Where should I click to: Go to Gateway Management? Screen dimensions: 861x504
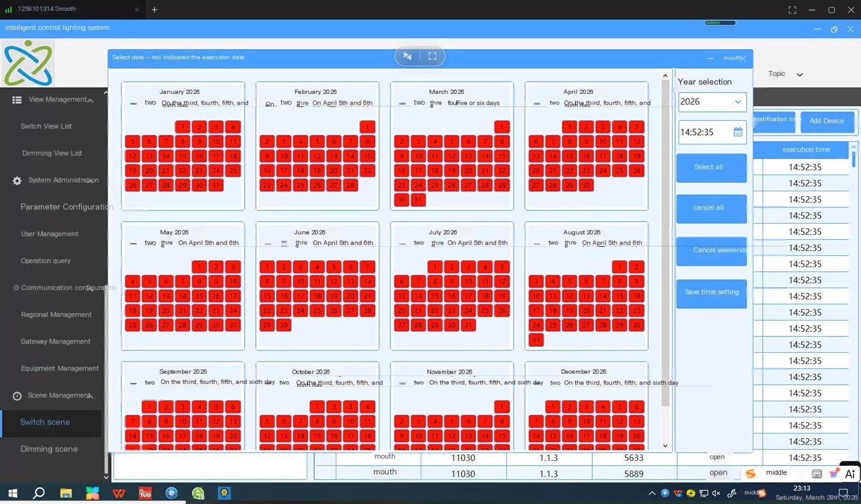pyautogui.click(x=56, y=341)
